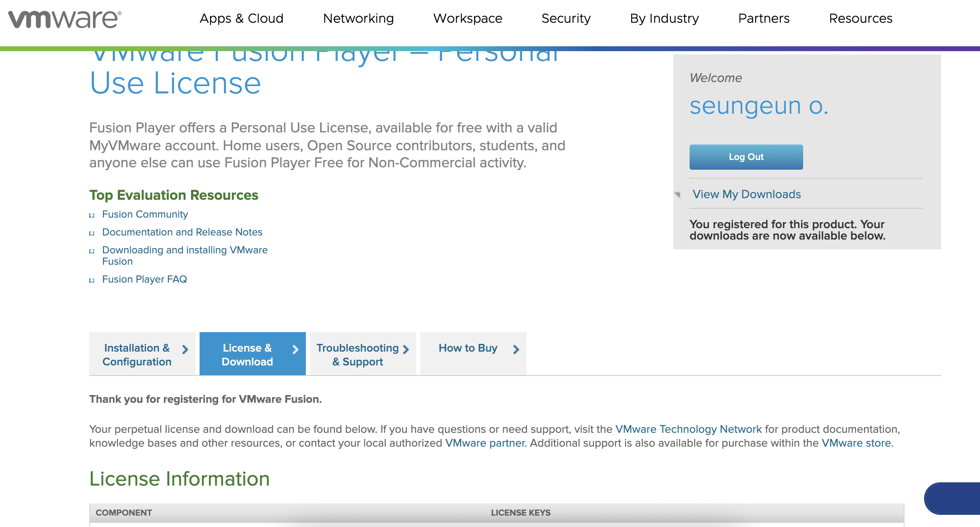Open View My Downloads link

746,194
